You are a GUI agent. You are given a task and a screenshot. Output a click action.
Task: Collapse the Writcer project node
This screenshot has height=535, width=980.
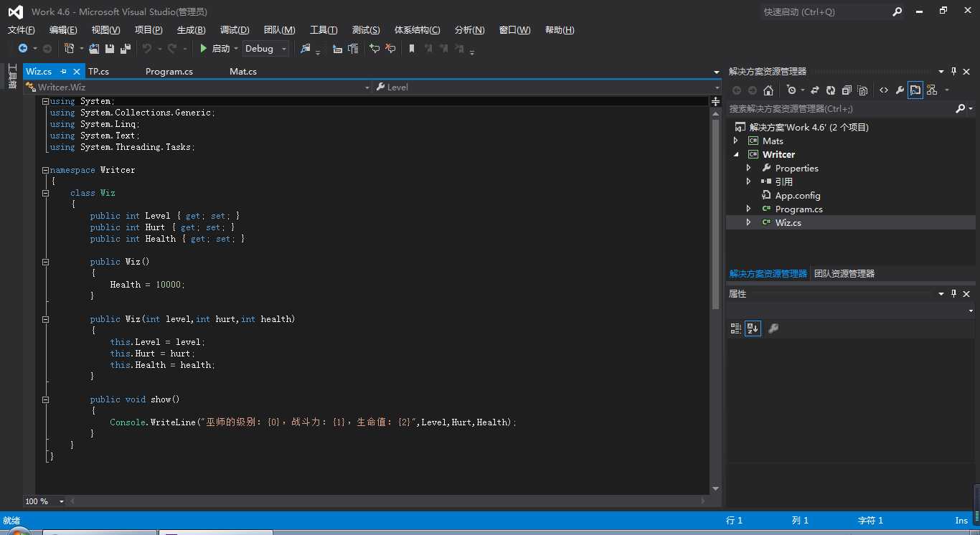click(x=735, y=154)
